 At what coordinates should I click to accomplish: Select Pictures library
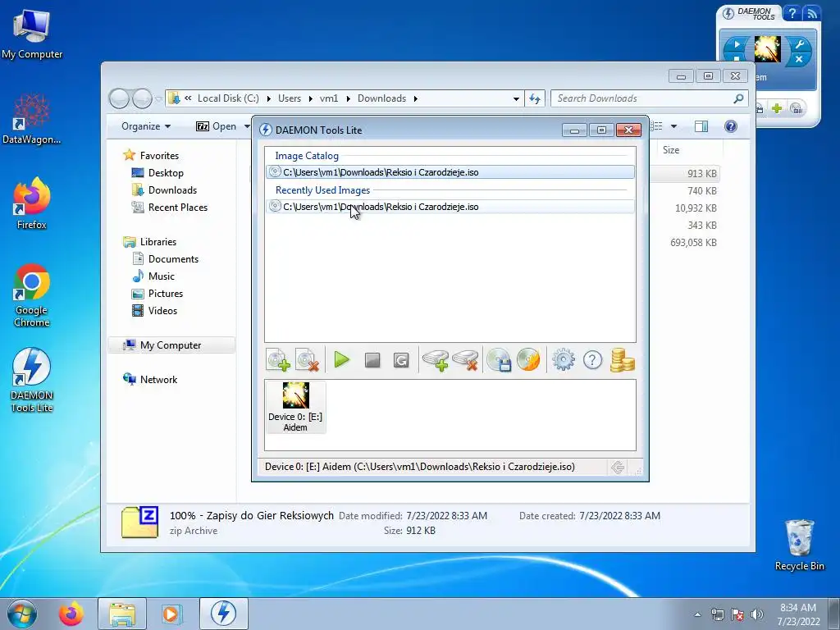166,294
